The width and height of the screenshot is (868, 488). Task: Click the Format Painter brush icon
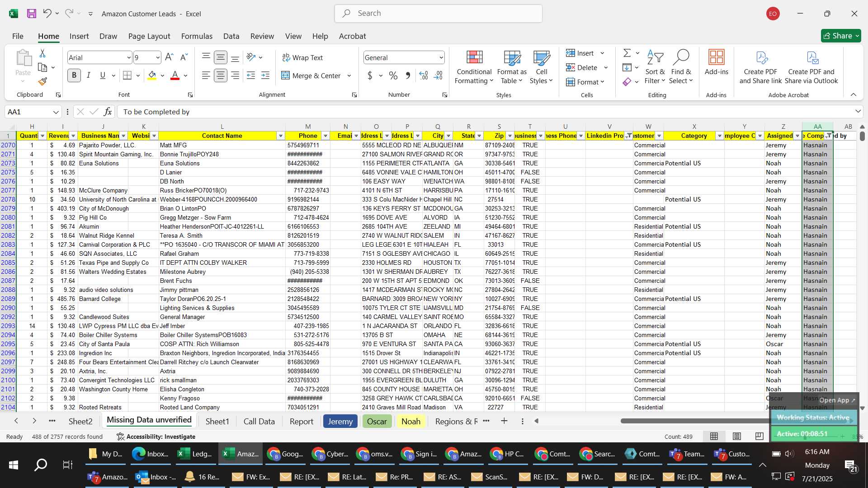pyautogui.click(x=42, y=81)
